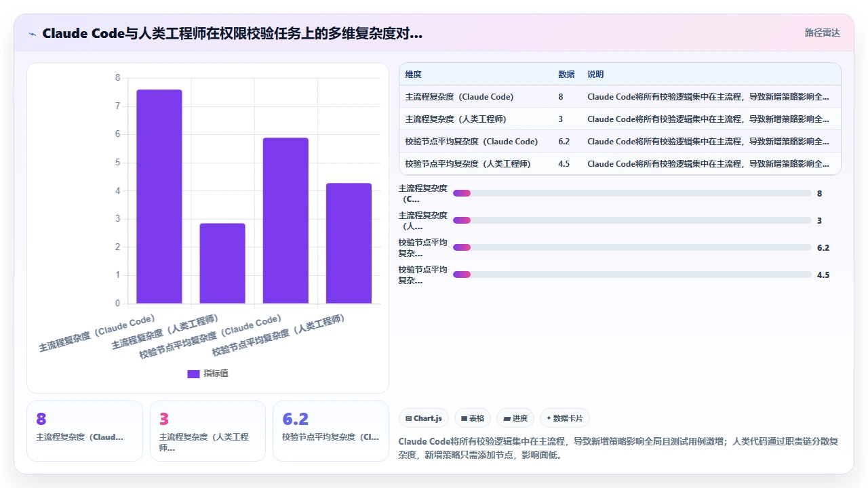868x488 pixels.
Task: Click the progress bar with value 3
Action: [632, 220]
